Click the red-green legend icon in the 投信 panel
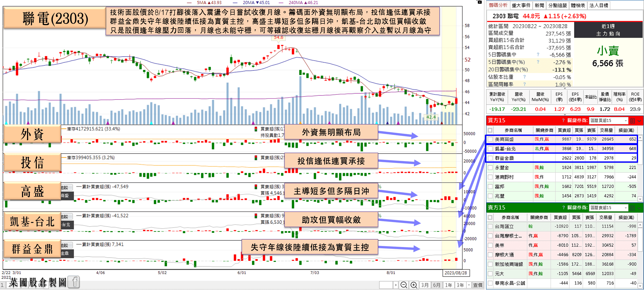Image resolution: width=644 pixels, height=296 pixels. click(256, 158)
